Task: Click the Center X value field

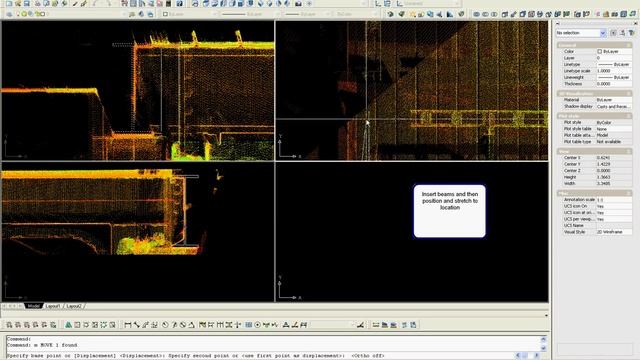Action: tap(613, 158)
